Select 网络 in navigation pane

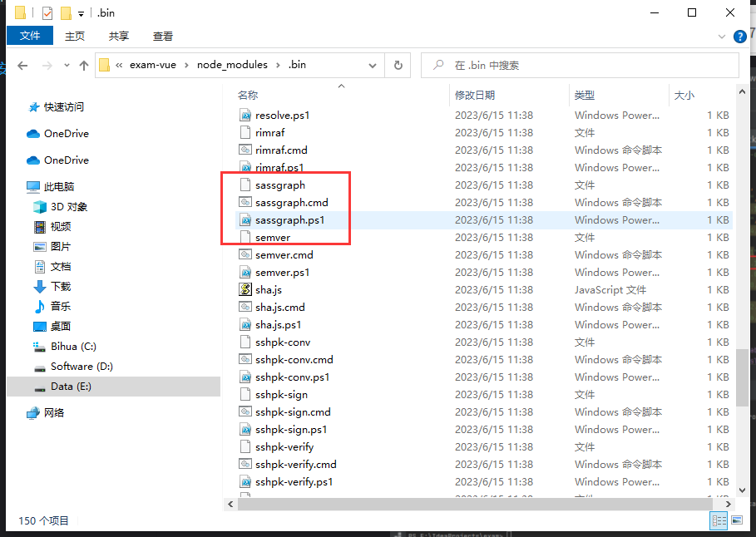click(54, 412)
